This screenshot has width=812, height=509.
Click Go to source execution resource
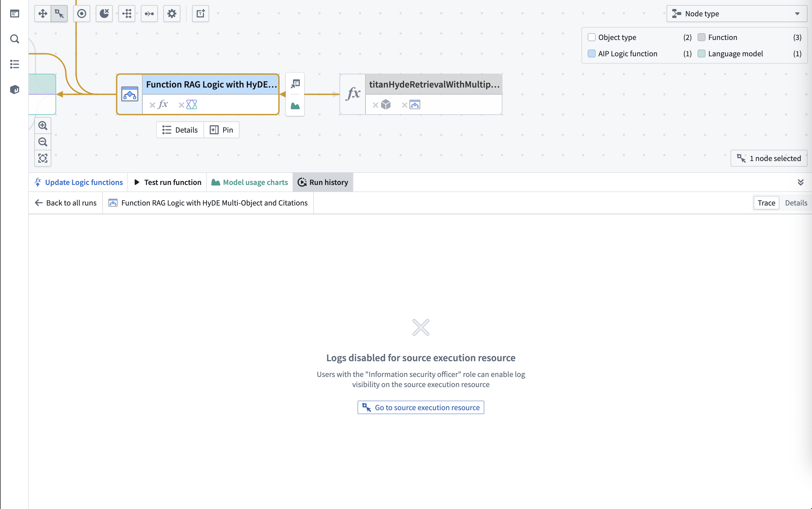click(x=420, y=407)
